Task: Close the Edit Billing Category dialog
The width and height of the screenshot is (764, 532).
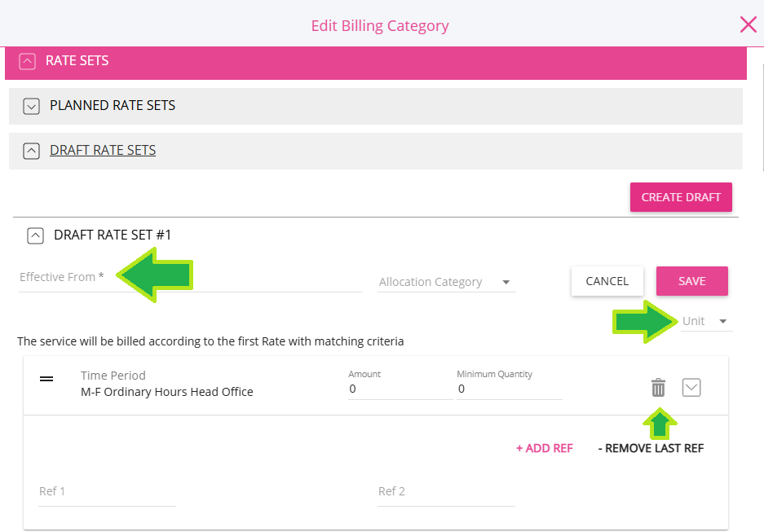Action: (x=748, y=24)
